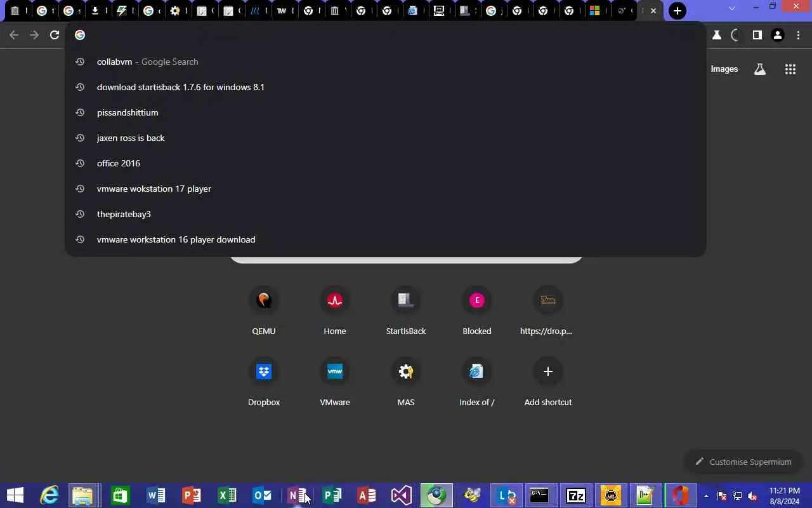Open the Chrome Labs flask in toolbar
This screenshot has height=508, width=812.
pyautogui.click(x=717, y=36)
